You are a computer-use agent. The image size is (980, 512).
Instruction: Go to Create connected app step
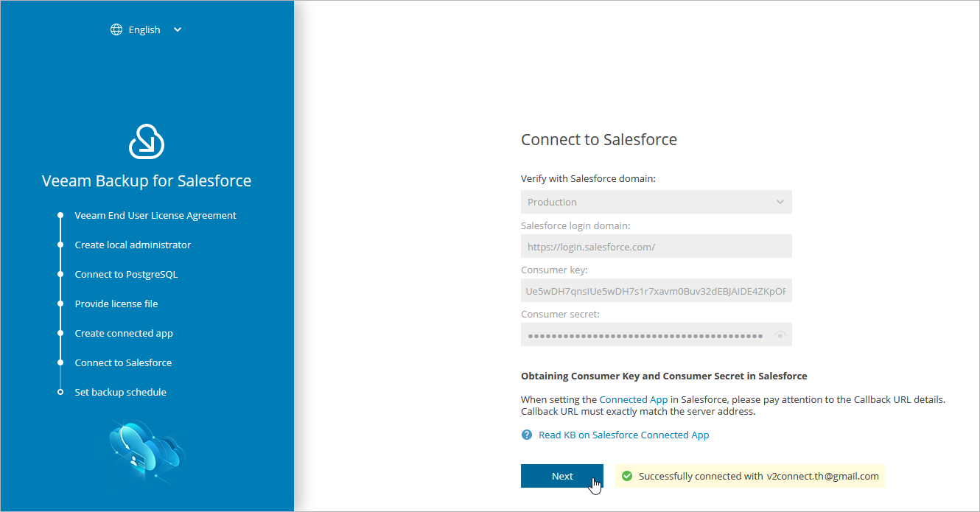click(x=124, y=333)
